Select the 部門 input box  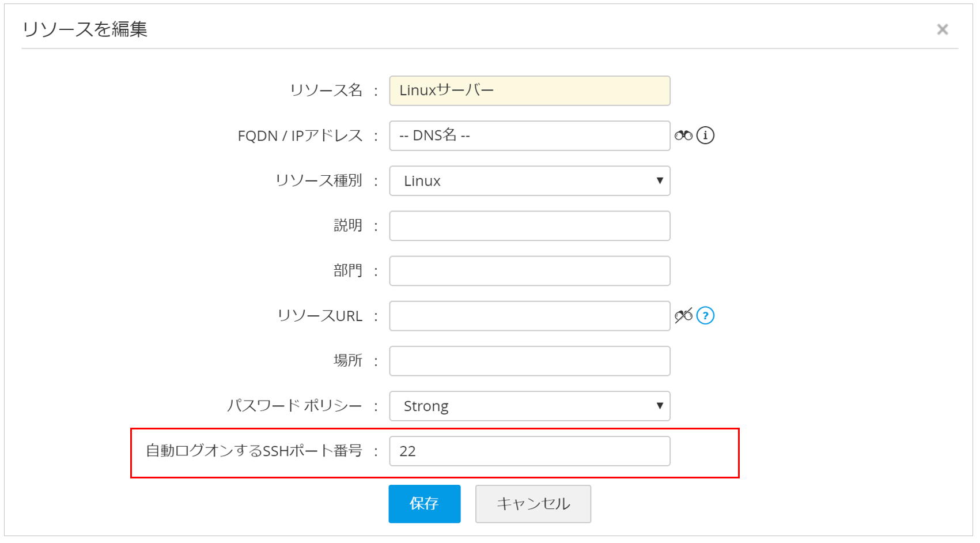[529, 271]
